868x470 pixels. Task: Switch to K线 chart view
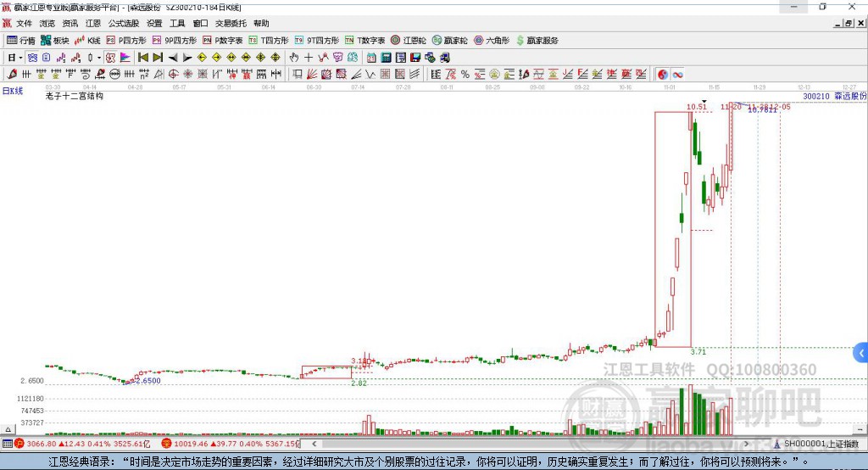point(87,41)
